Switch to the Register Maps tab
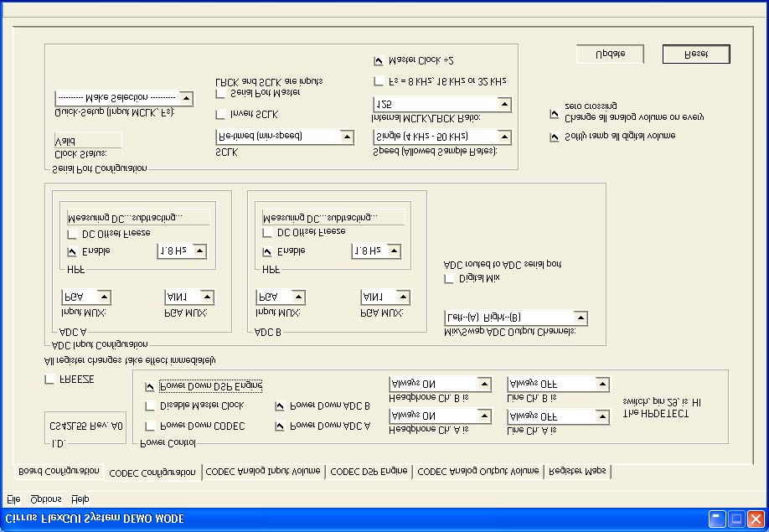The height and width of the screenshot is (532, 769). [576, 471]
